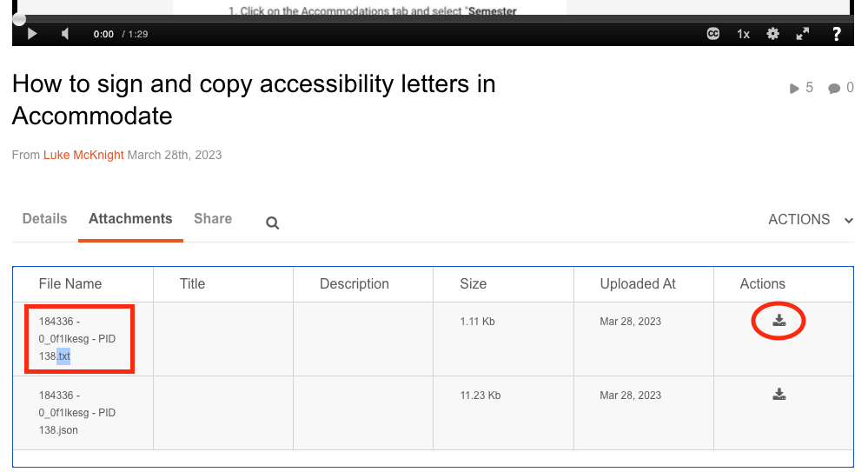The image size is (868, 472).
Task: Mute the video volume
Action: click(x=65, y=34)
